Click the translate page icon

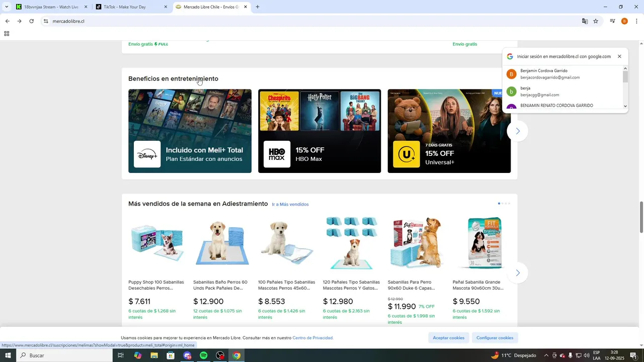(x=585, y=21)
